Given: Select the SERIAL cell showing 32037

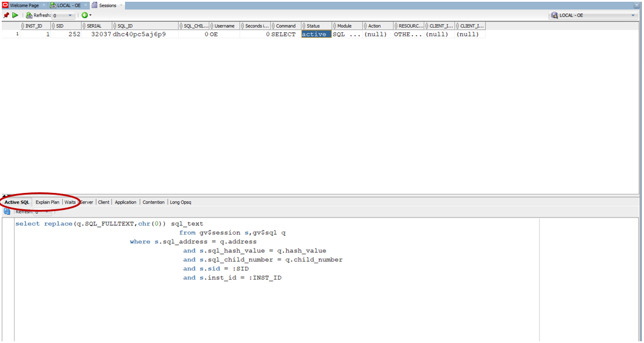Looking at the screenshot, I should [97, 35].
